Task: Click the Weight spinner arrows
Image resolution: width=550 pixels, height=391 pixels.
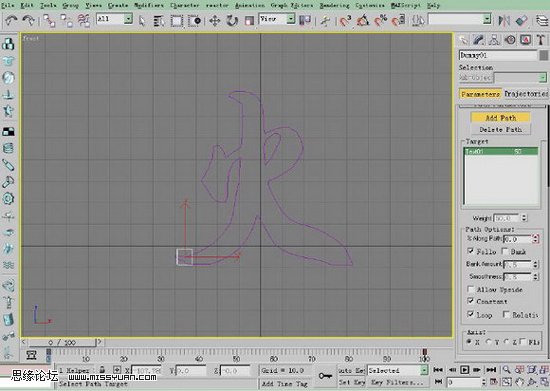Action: pyautogui.click(x=524, y=218)
